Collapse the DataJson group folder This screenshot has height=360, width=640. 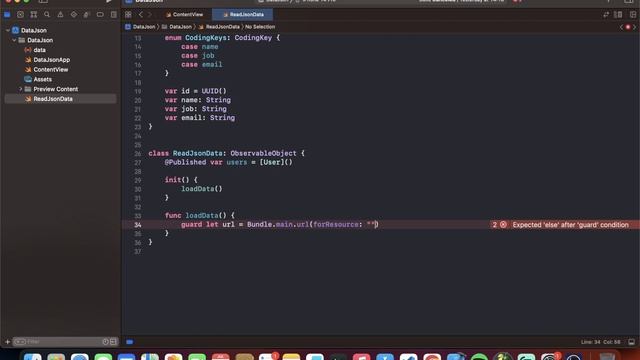[14, 40]
